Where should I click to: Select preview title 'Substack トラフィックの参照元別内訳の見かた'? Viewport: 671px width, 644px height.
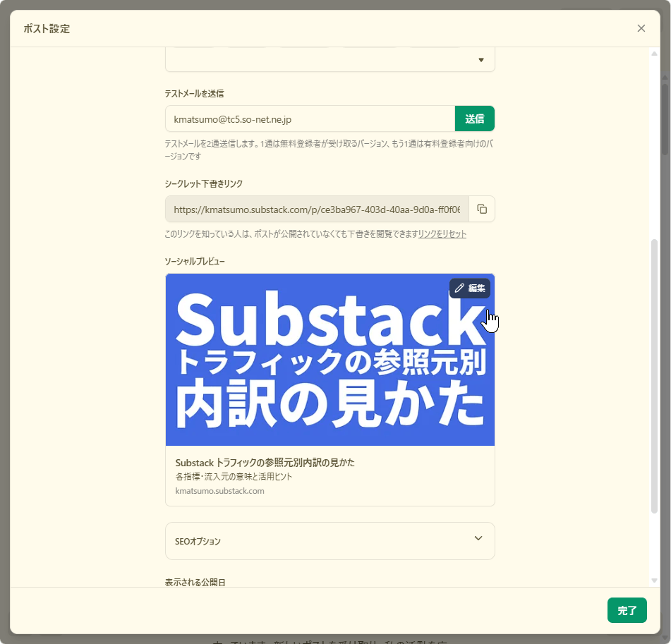tap(265, 463)
